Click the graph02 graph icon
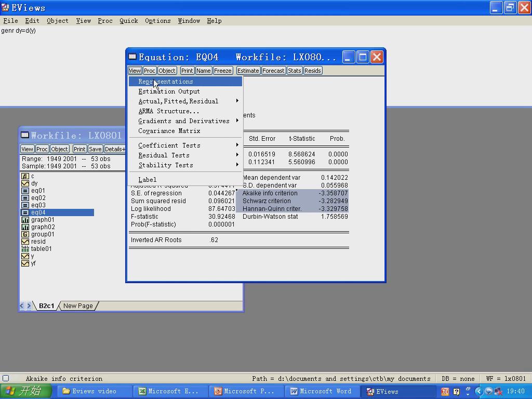This screenshot has width=532, height=399. pyautogui.click(x=25, y=227)
